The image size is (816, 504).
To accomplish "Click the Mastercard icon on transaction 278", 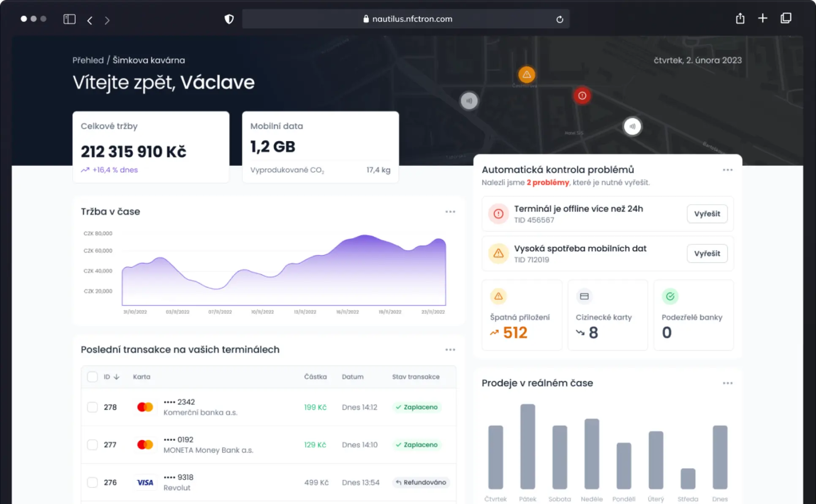I will pos(145,406).
